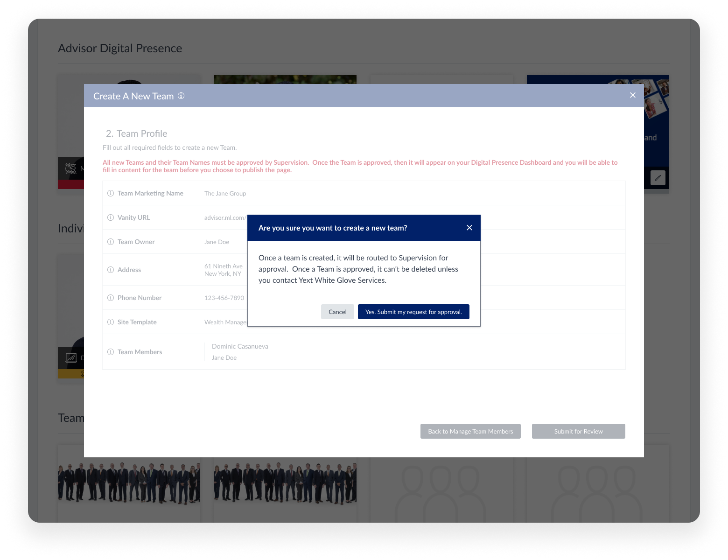Screen dimensions: 728x560
Task: Close the Create A New Team modal
Action: point(632,95)
